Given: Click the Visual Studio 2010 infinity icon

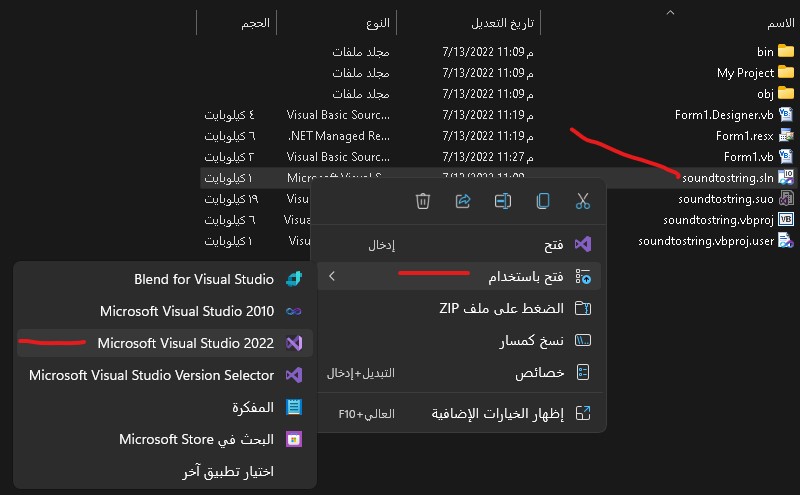Looking at the screenshot, I should 294,311.
